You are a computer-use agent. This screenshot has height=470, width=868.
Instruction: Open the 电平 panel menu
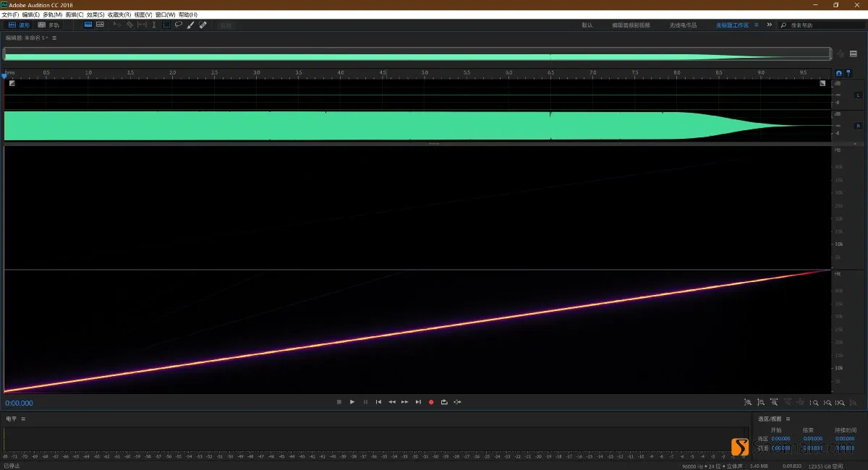23,419
